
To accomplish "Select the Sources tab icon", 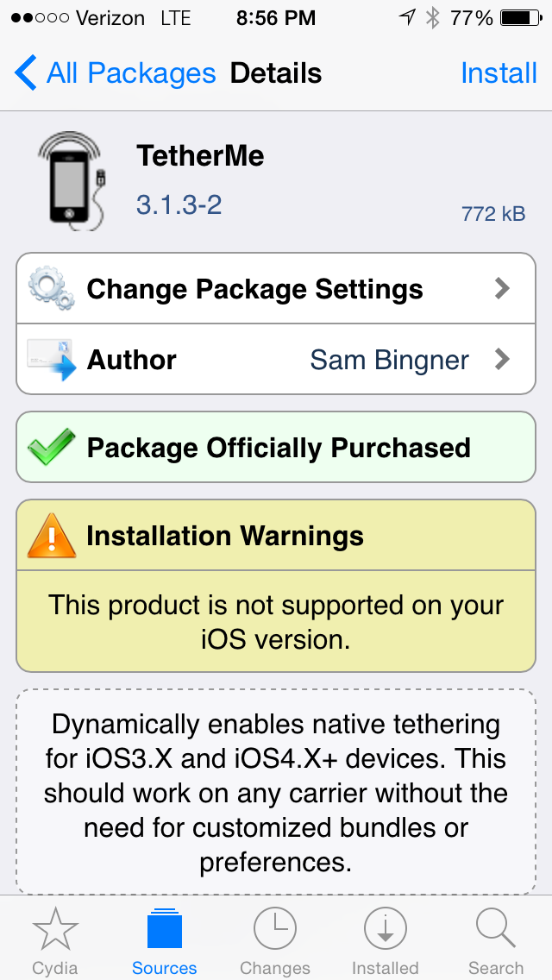I will click(x=165, y=928).
